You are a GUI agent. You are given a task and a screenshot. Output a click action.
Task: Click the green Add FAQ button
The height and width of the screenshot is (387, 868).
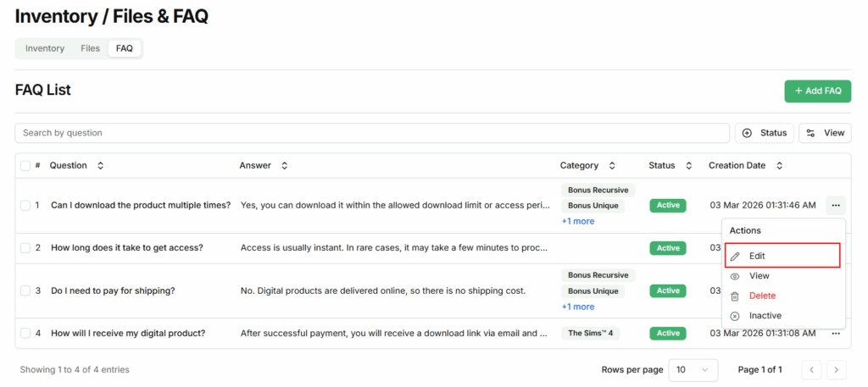(x=817, y=91)
